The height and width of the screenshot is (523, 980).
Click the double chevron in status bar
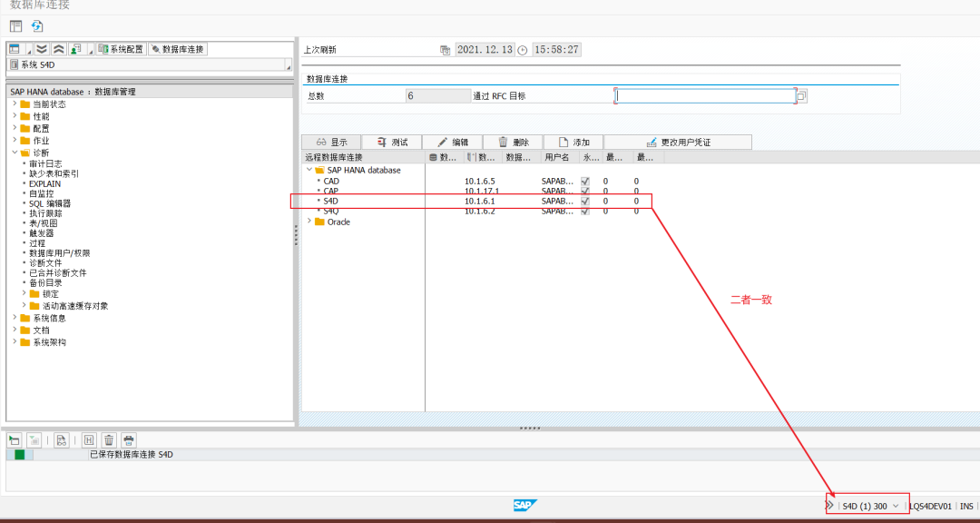(830, 505)
